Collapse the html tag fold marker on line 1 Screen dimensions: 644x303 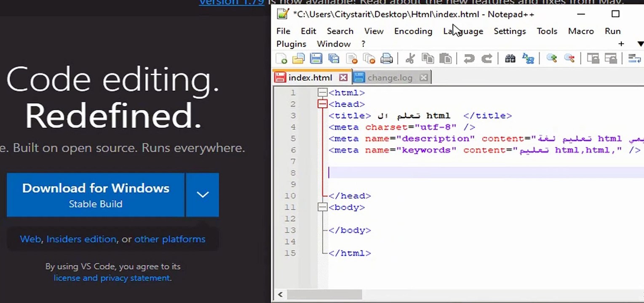pos(323,93)
